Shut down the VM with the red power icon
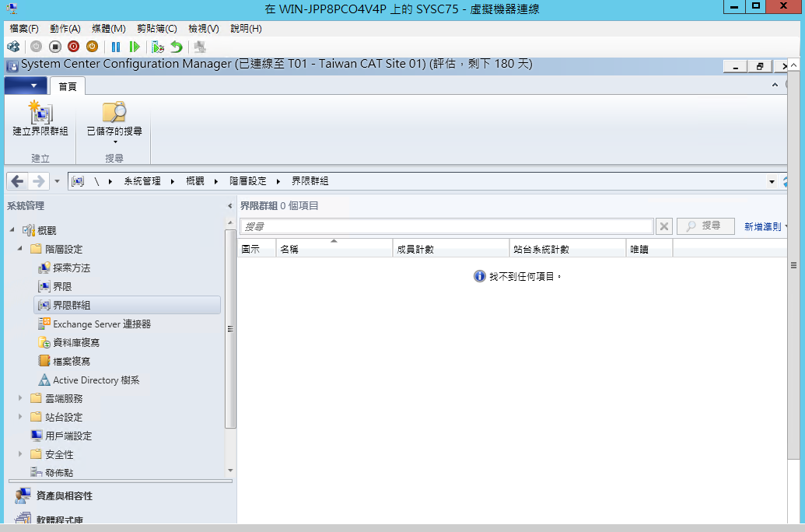805x532 pixels. tap(73, 47)
